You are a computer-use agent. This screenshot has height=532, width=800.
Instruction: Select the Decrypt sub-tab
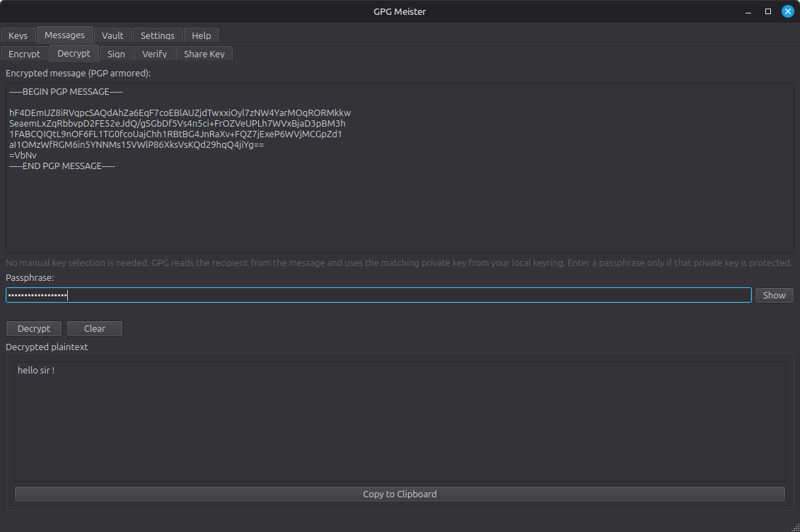coord(74,54)
